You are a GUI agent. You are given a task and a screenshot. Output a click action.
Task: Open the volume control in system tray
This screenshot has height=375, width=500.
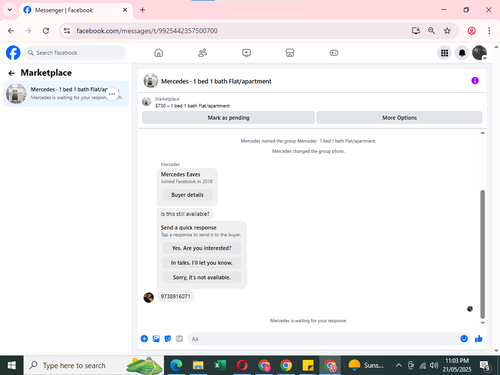click(x=434, y=365)
